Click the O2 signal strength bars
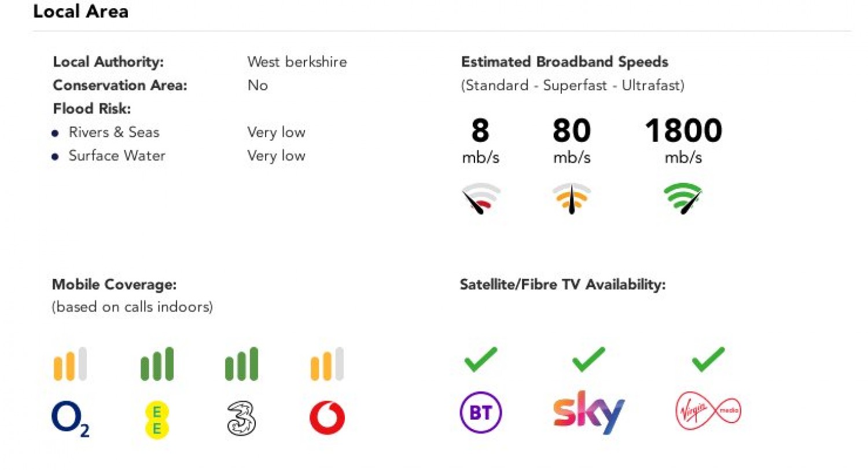Image resolution: width=868 pixels, height=470 pixels. point(70,364)
